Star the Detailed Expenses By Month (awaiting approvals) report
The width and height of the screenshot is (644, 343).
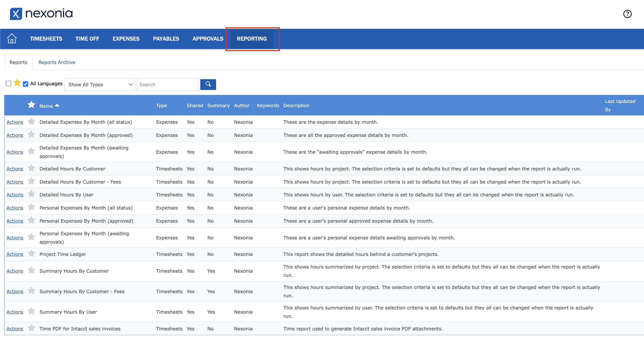(31, 151)
